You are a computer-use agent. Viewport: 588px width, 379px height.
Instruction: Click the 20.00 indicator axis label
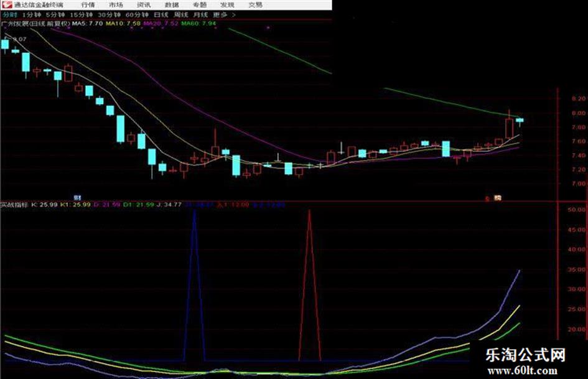pyautogui.click(x=577, y=329)
